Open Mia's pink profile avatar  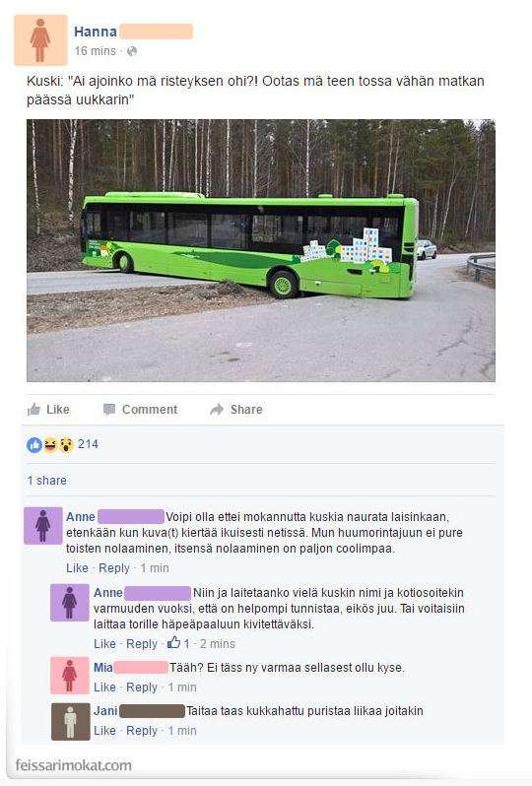coord(70,676)
